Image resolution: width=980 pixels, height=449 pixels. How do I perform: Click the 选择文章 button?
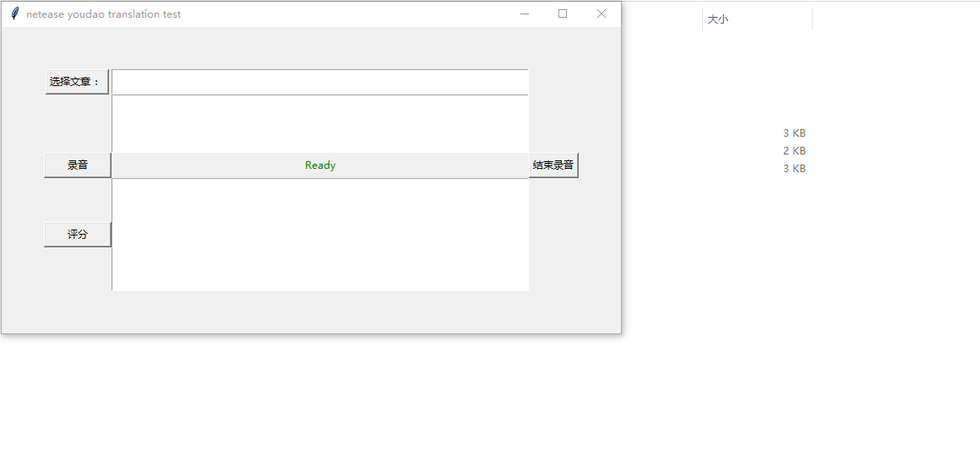click(77, 82)
